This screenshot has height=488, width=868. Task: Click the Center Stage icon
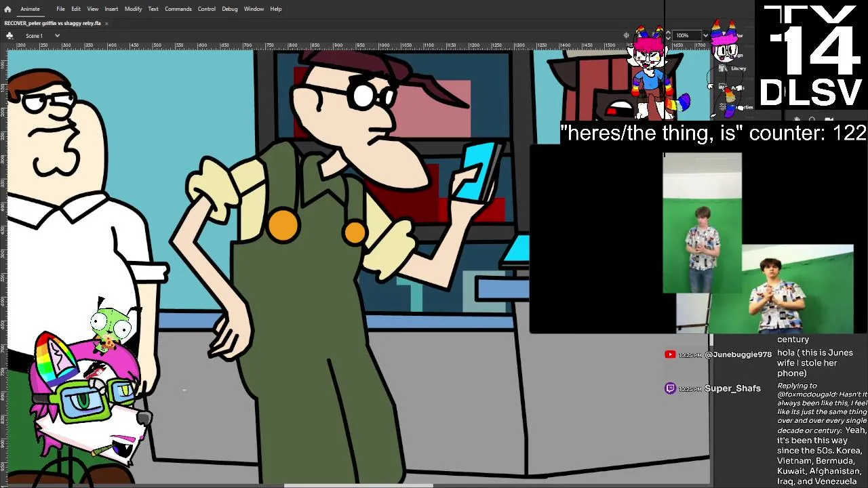[627, 35]
